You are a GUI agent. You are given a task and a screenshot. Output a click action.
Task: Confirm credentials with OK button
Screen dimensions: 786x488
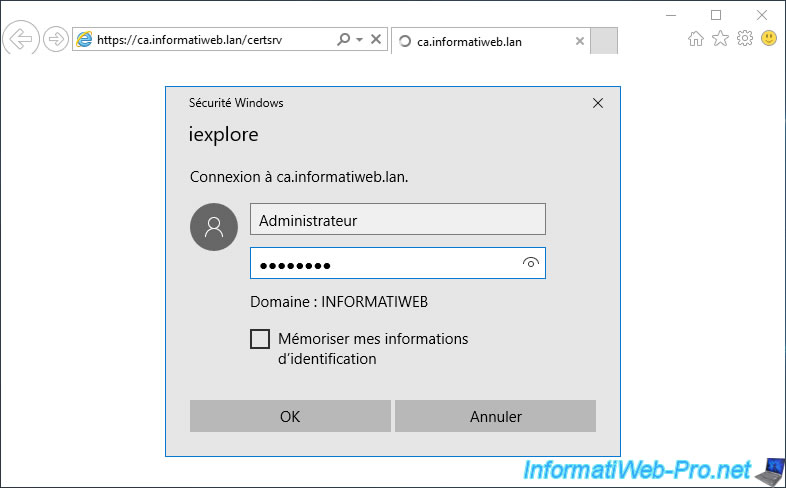[x=290, y=416]
